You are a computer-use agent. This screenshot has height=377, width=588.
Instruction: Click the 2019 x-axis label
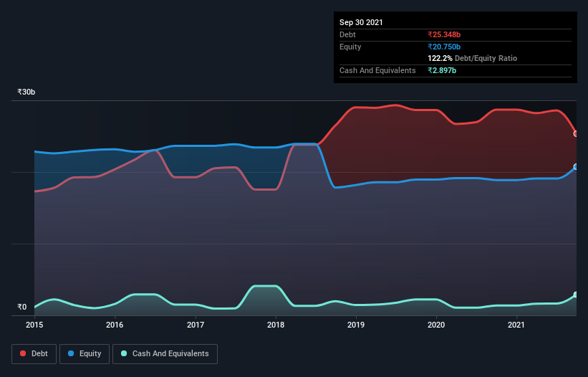coord(356,325)
